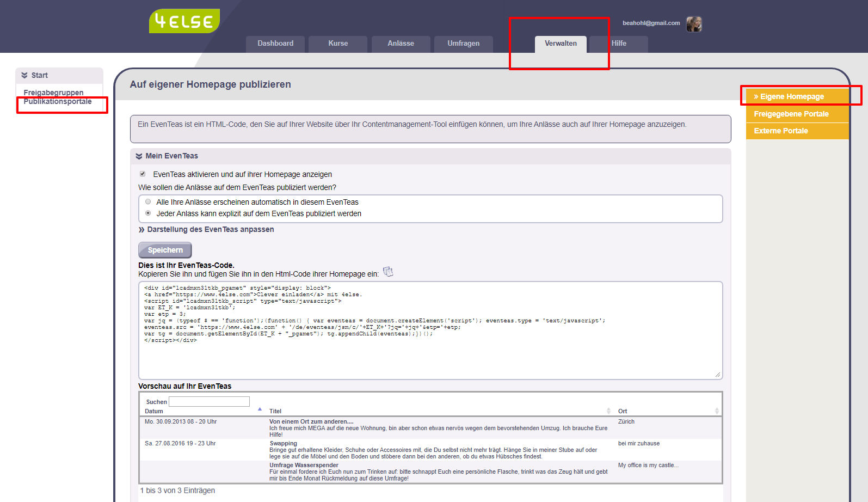Copy the EvenTeas code with clipboard icon
Screen dimensions: 868x502
[x=388, y=272]
